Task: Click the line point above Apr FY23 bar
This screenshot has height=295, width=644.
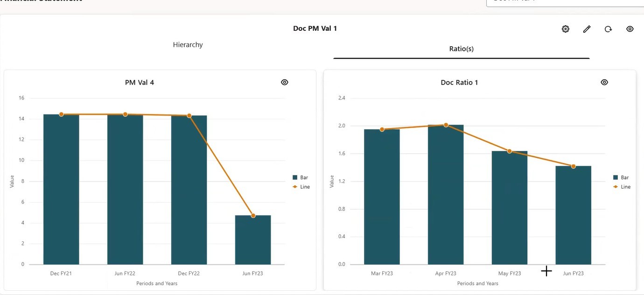Action: tap(446, 125)
